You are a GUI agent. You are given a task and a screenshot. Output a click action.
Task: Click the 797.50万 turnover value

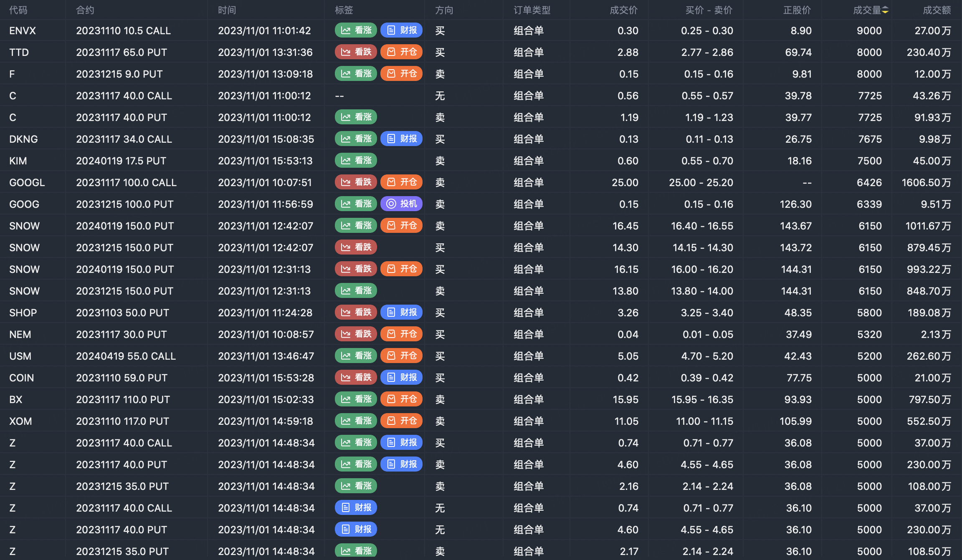[930, 399]
